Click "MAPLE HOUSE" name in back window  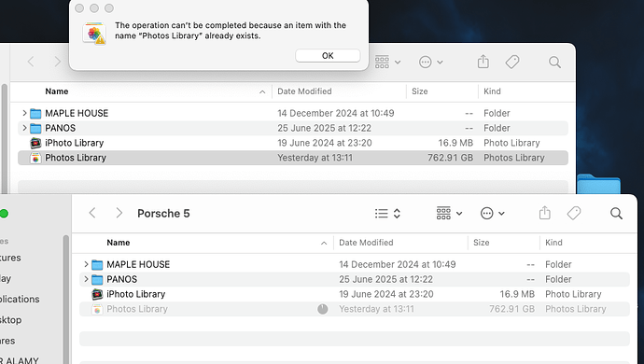(77, 113)
